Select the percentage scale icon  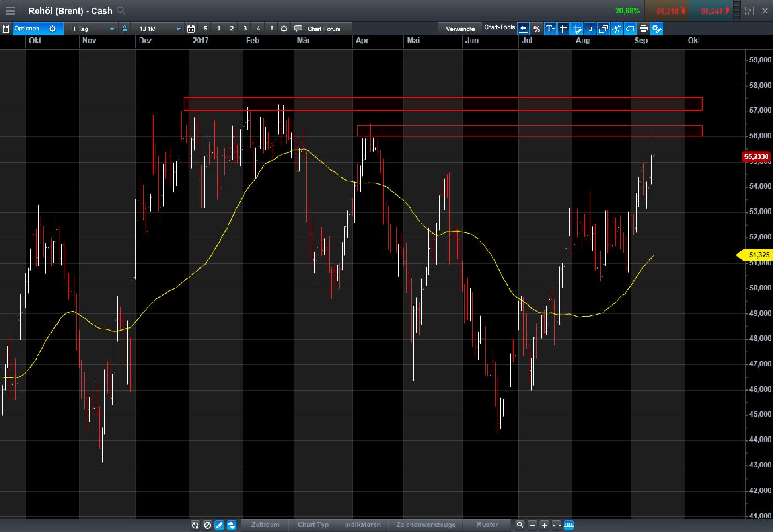pos(537,29)
